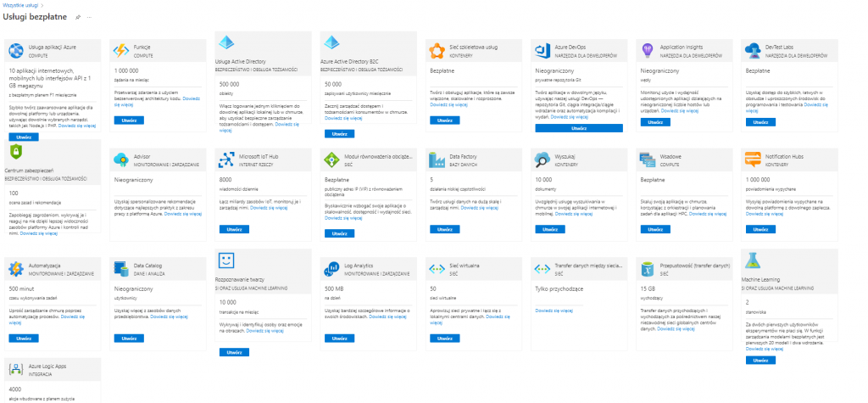This screenshot has width=868, height=403.
Task: Click Utwórz under Microsoft IoT Hub
Action: pos(234,229)
